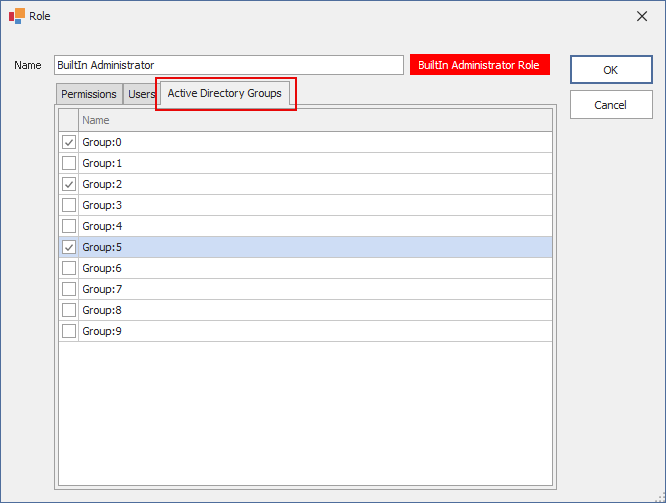The height and width of the screenshot is (503, 666).
Task: Click the Cancel button
Action: click(x=610, y=105)
